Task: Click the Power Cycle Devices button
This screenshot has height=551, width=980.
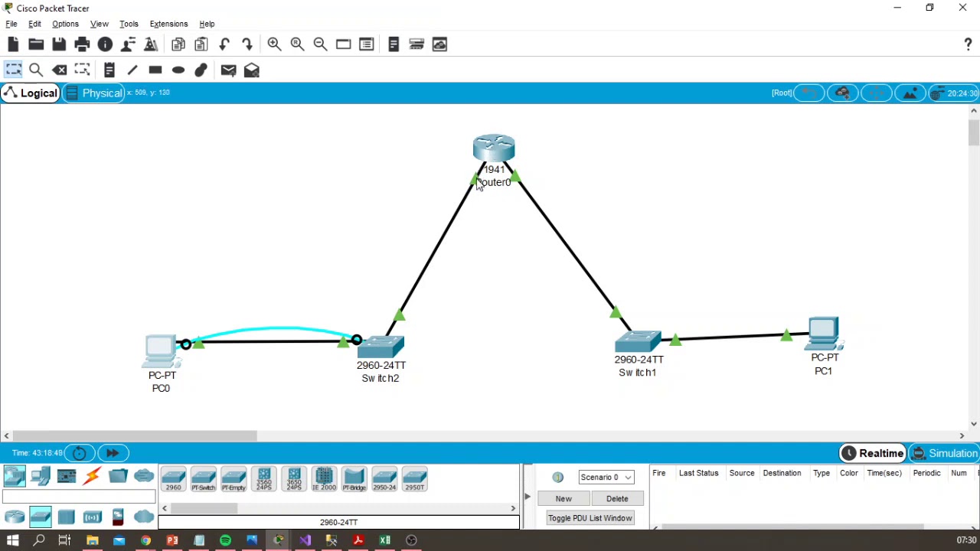Action: [80, 453]
